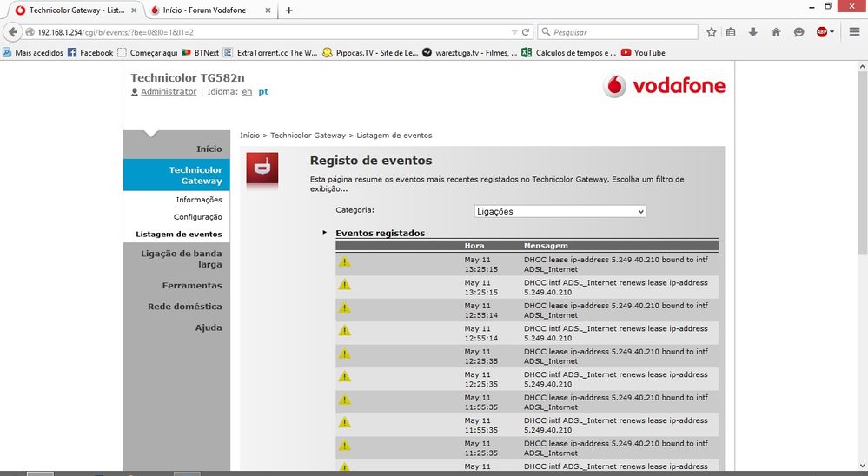This screenshot has width=868, height=476.
Task: Click the Hora column header
Action: point(474,246)
